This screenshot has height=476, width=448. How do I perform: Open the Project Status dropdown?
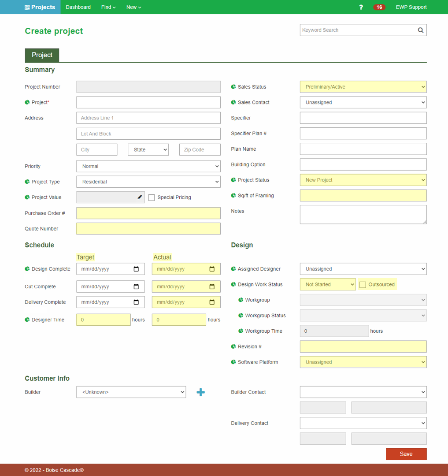pyautogui.click(x=363, y=180)
